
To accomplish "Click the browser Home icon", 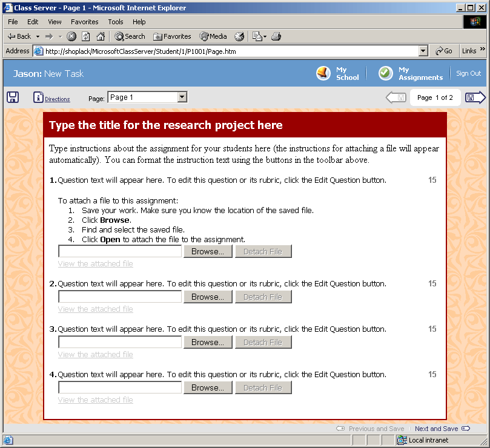I will click(x=101, y=36).
